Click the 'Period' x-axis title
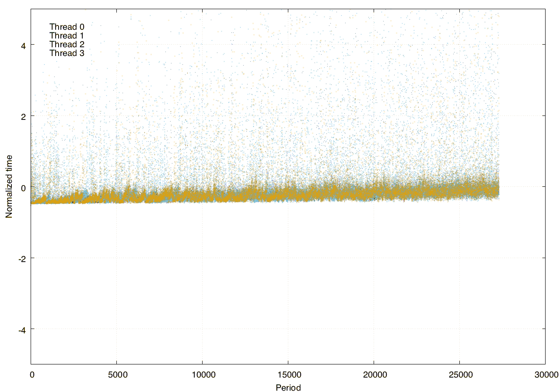The image size is (560, 392). 288,387
